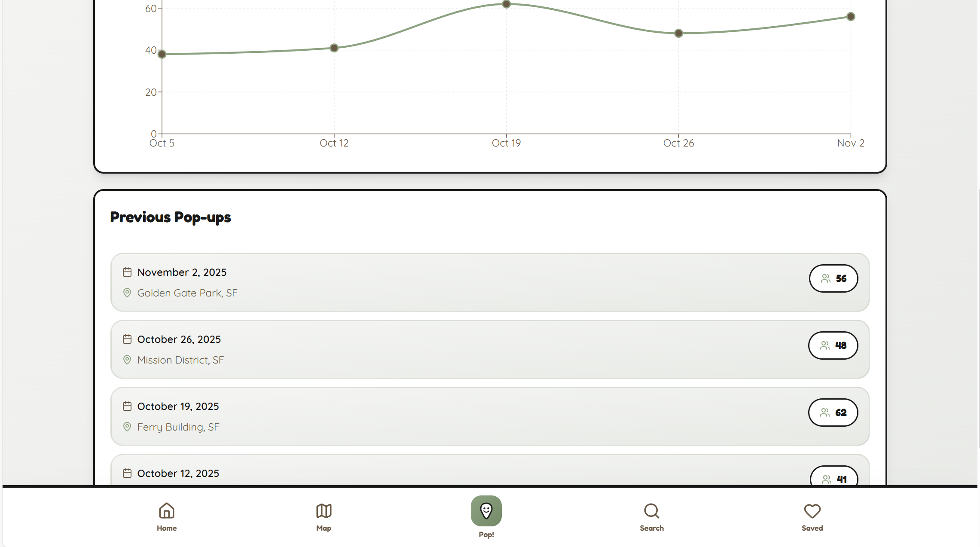Image resolution: width=980 pixels, height=547 pixels.
Task: Open the October 12, 2025 pop-up entry
Action: (430, 473)
